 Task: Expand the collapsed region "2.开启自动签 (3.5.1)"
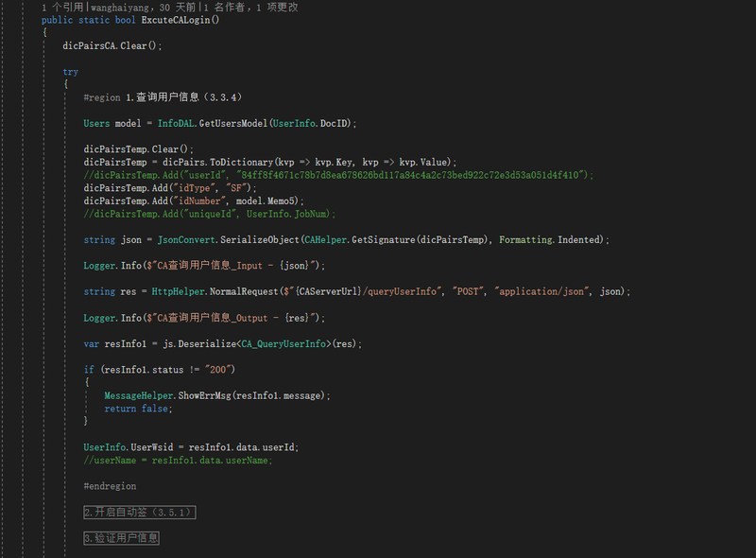pyautogui.click(x=140, y=513)
